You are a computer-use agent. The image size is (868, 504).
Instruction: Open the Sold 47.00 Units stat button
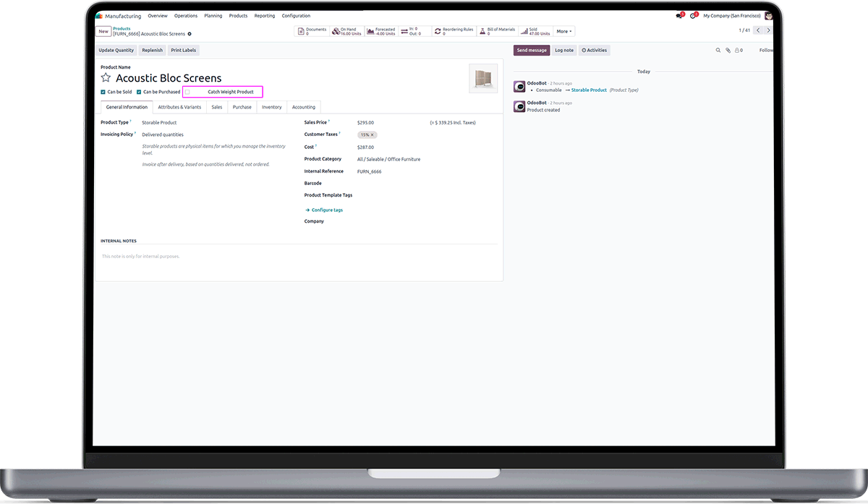tap(535, 31)
